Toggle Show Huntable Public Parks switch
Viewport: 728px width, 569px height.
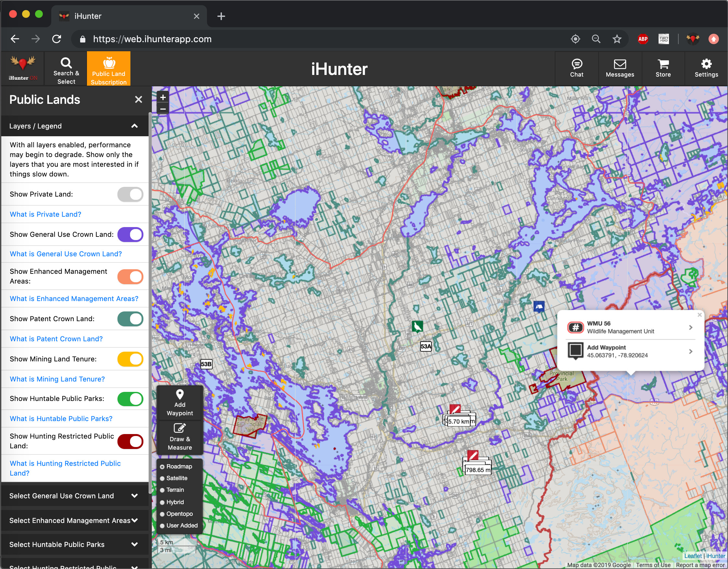click(130, 399)
